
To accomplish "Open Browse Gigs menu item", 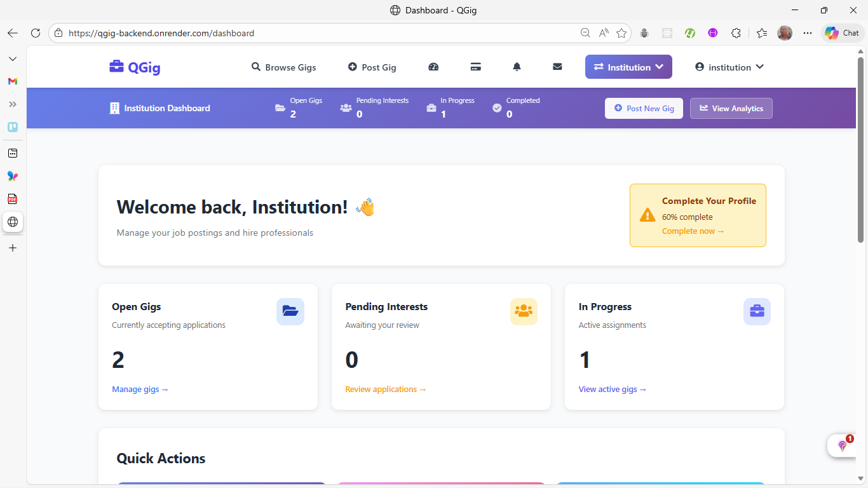I will pyautogui.click(x=283, y=67).
